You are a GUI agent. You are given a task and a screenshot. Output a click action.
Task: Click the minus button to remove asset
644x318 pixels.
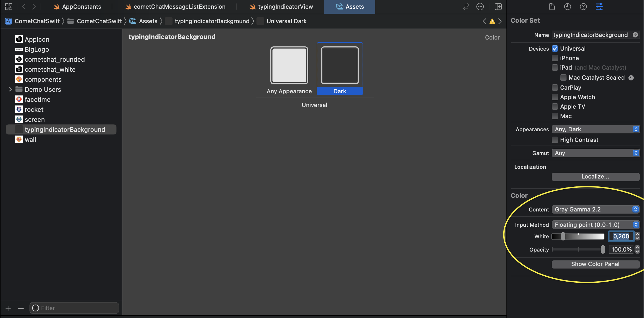pos(21,308)
